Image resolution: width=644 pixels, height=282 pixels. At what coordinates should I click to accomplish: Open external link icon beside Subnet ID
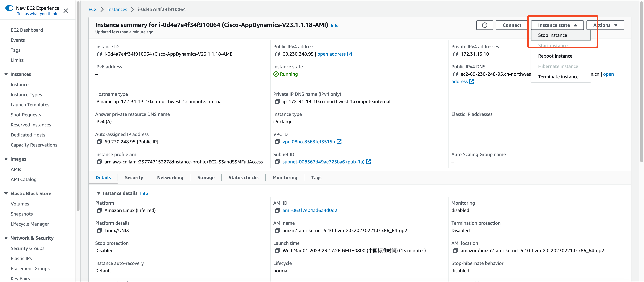coord(368,162)
